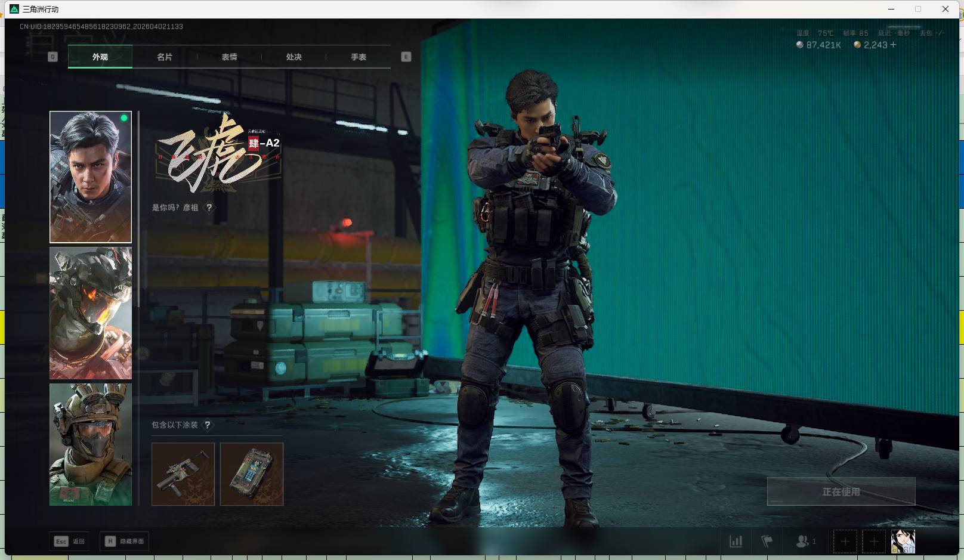
Task: Open the 手表 tab
Action: click(358, 57)
